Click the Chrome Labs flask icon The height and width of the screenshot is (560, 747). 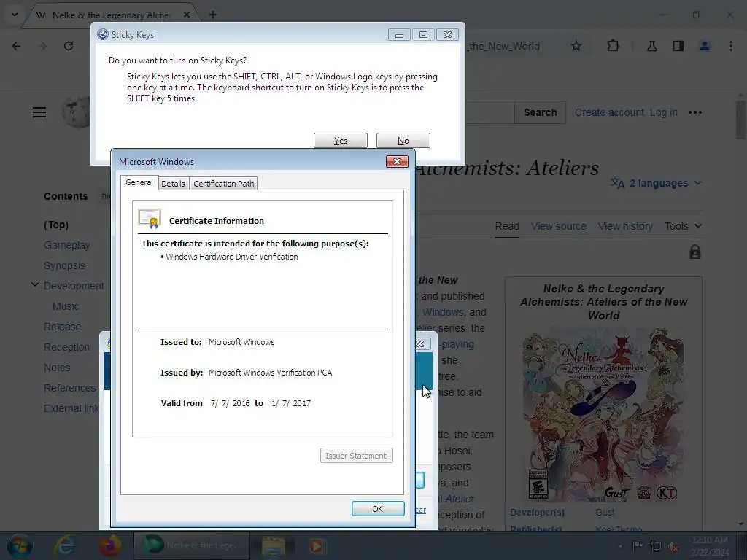tap(651, 46)
